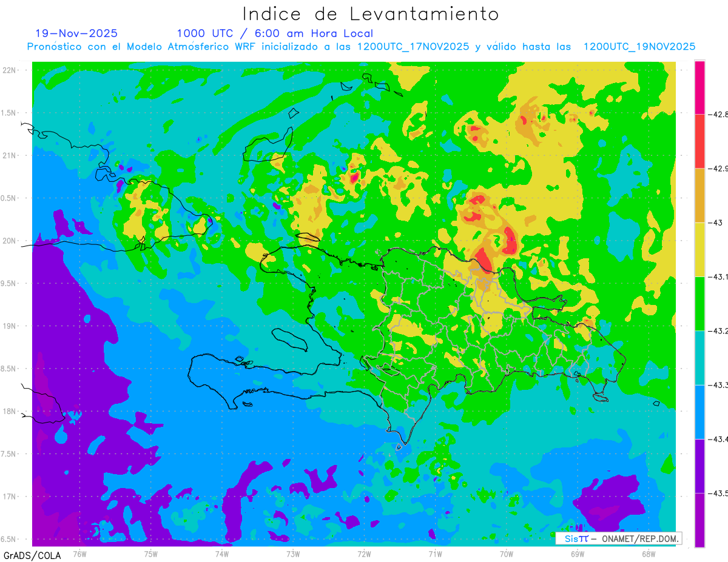
Task: Select the green legend swatch between -43.1 and -43.2
Action: (x=699, y=303)
